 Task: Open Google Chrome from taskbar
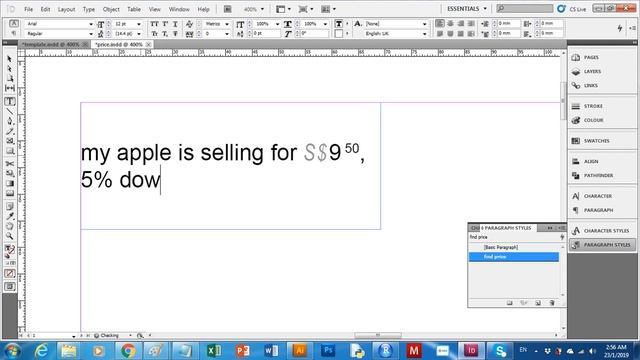click(x=128, y=351)
